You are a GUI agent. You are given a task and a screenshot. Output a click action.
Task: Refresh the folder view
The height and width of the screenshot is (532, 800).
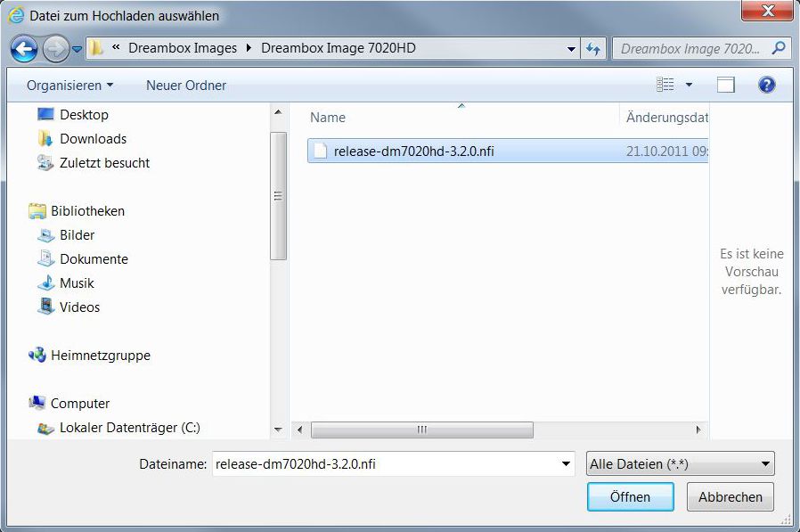pyautogui.click(x=592, y=49)
